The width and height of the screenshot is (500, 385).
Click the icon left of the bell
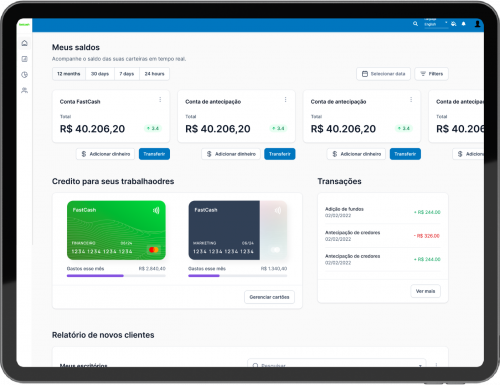click(454, 24)
